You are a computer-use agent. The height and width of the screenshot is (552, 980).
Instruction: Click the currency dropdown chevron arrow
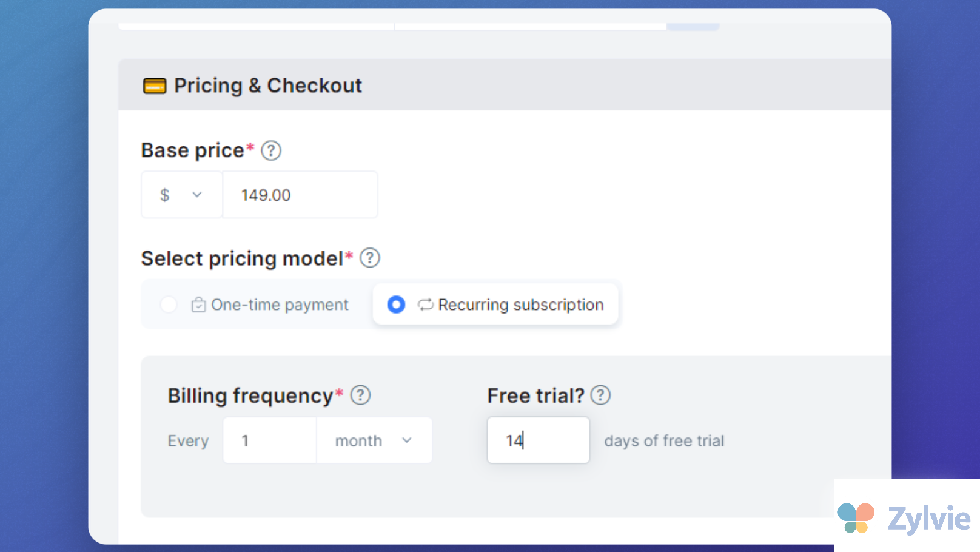click(x=197, y=195)
